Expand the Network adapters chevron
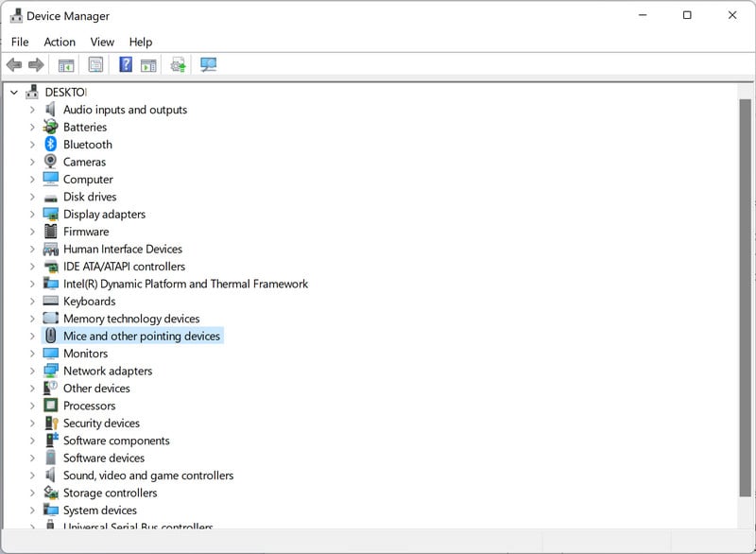The image size is (756, 554). click(x=32, y=371)
